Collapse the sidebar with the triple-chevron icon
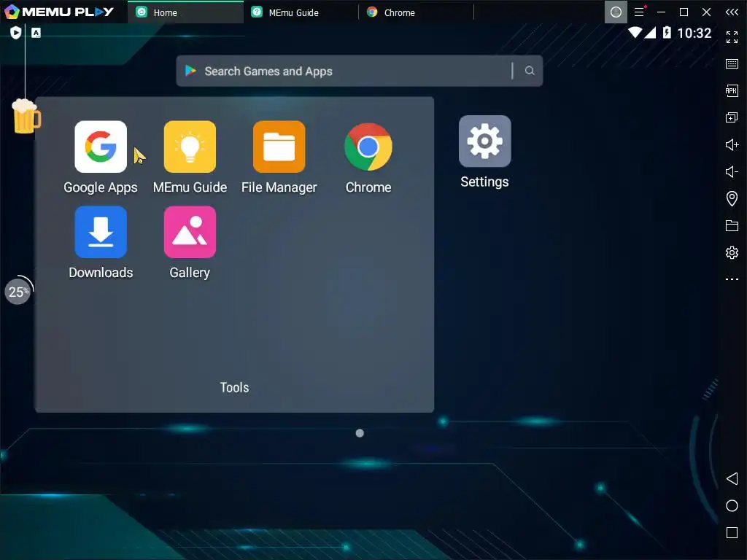This screenshot has width=747, height=560. [x=732, y=12]
